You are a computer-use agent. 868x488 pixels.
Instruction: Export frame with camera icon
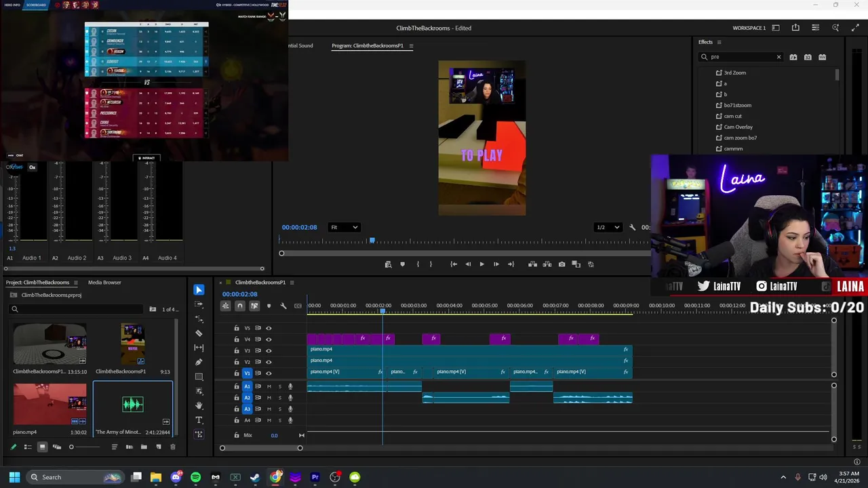click(561, 264)
